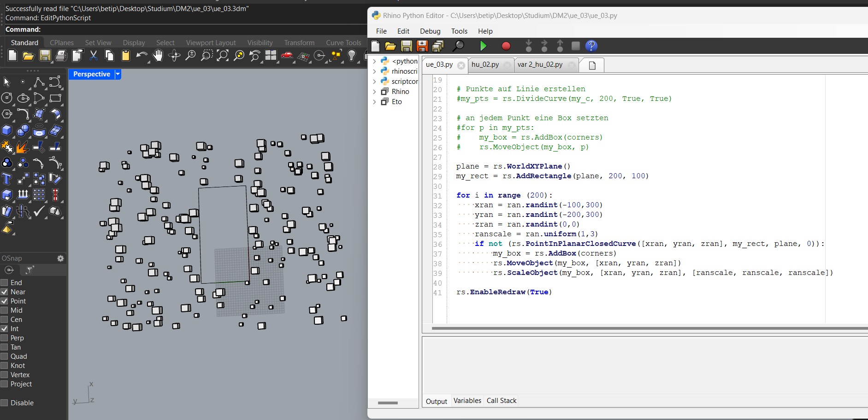Click the red debug record button
Image resolution: width=868 pixels, height=420 pixels.
tap(506, 46)
